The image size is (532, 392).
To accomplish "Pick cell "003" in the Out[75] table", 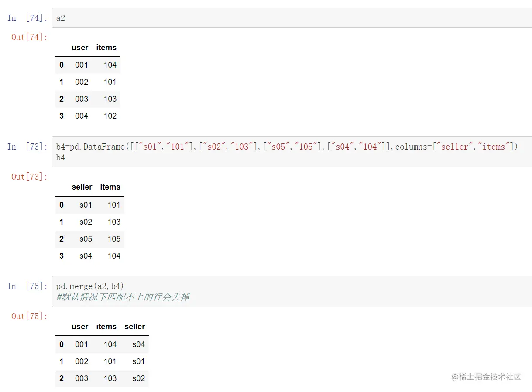I will pos(82,378).
